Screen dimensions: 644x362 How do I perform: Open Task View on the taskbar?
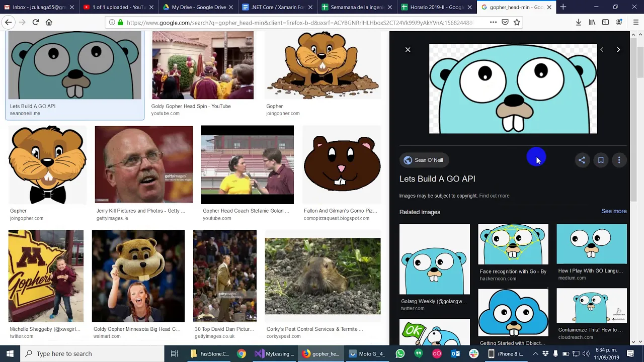[175, 353]
